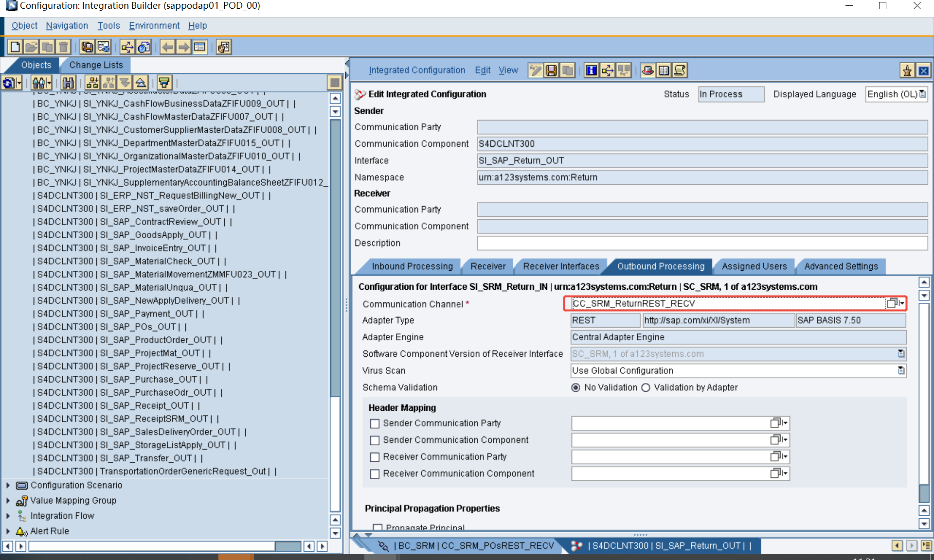Expand subtree with hierarchy-down icon
The image size is (934, 560).
point(92,83)
